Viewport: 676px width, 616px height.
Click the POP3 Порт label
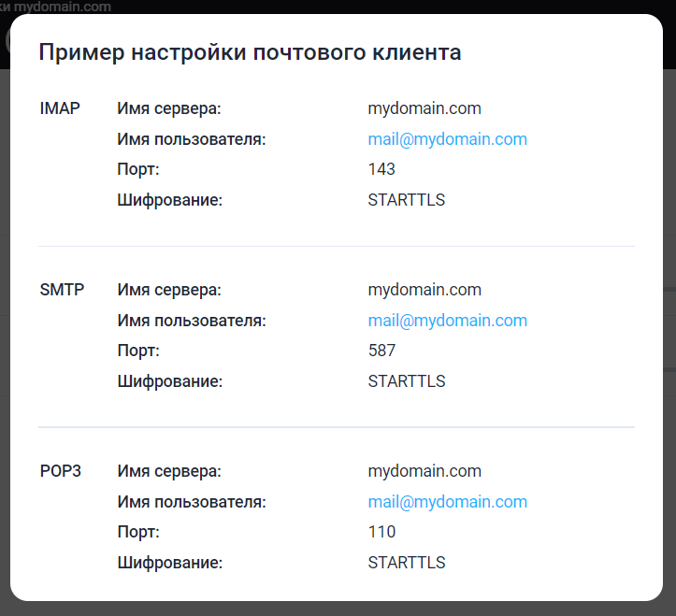pos(138,533)
